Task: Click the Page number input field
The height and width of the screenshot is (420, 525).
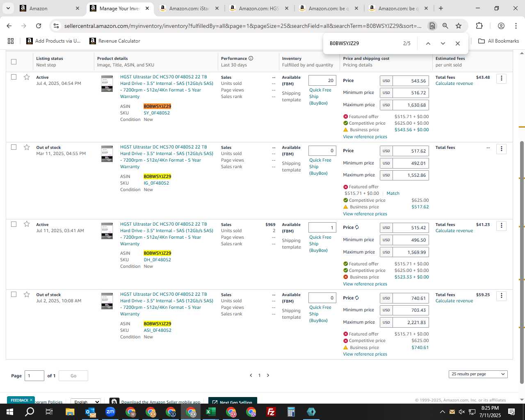Action: [34, 376]
